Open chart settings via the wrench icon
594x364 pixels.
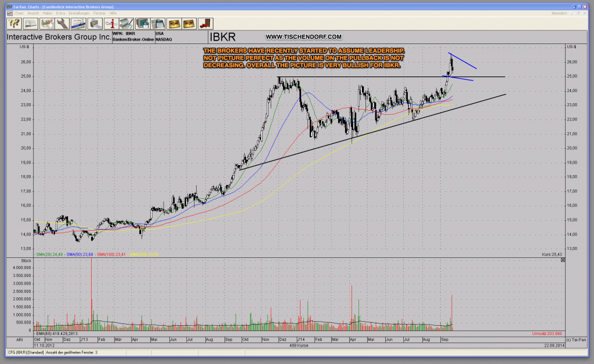coord(61,23)
